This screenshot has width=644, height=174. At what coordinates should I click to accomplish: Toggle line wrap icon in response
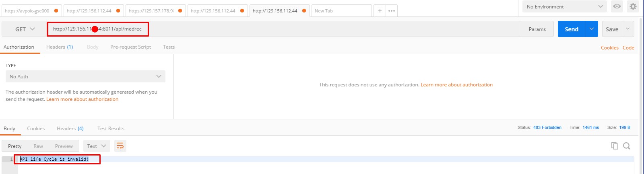(120, 146)
